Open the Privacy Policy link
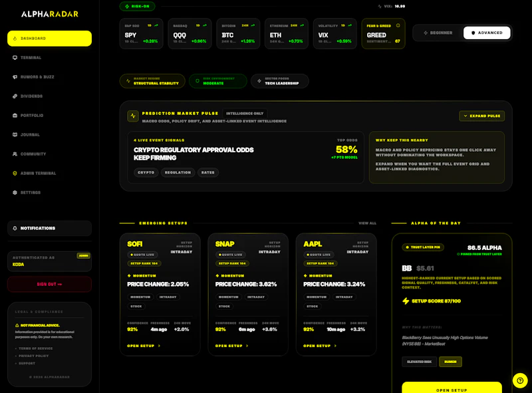Image resolution: width=532 pixels, height=393 pixels. coord(34,356)
